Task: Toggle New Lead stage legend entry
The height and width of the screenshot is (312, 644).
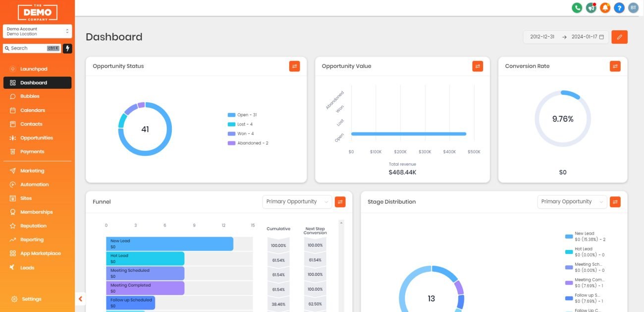Action: [x=585, y=237]
